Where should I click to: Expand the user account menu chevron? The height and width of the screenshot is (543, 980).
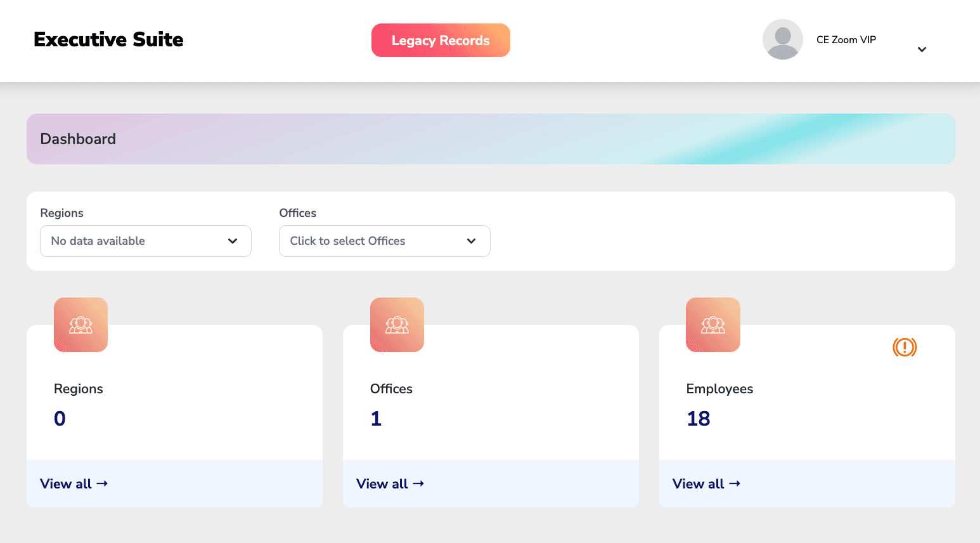click(x=922, y=49)
